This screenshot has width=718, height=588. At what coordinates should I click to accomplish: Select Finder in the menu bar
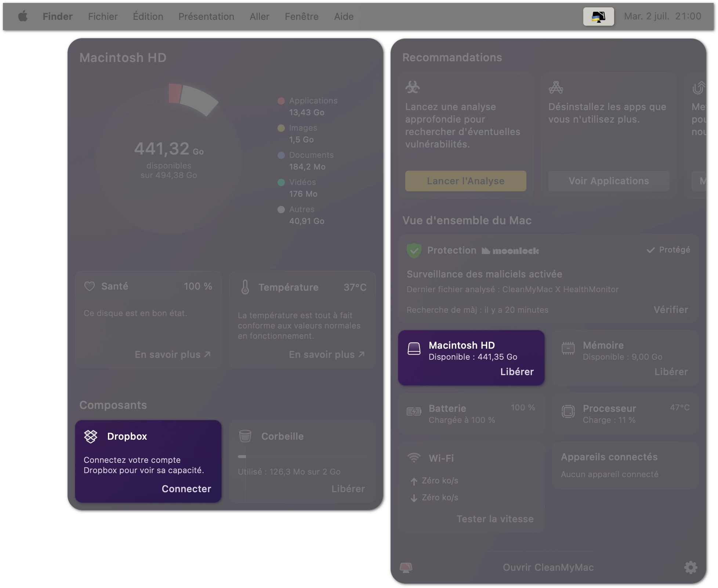click(x=58, y=16)
